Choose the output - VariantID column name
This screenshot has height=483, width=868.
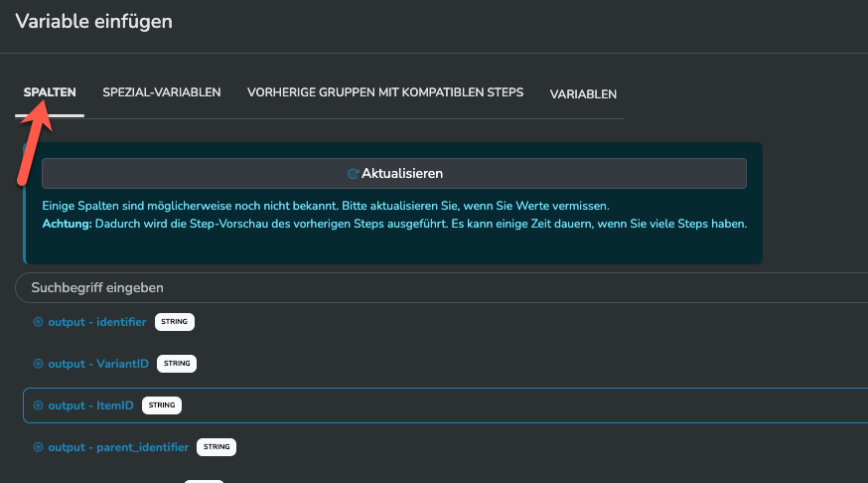[x=98, y=364]
